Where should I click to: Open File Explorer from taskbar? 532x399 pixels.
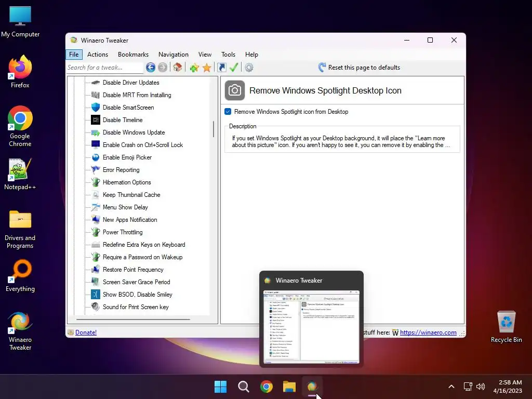289,387
